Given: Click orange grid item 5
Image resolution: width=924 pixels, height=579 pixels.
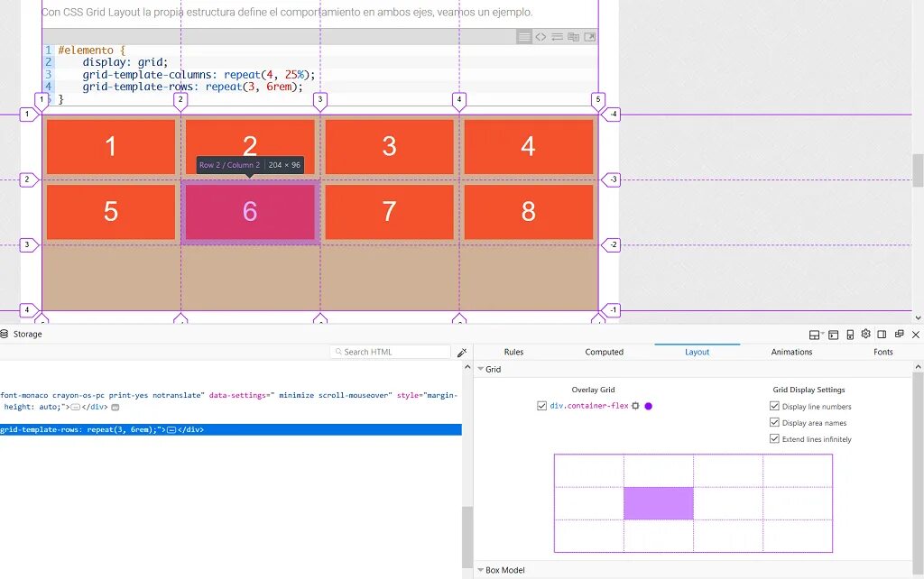Looking at the screenshot, I should coord(111,212).
